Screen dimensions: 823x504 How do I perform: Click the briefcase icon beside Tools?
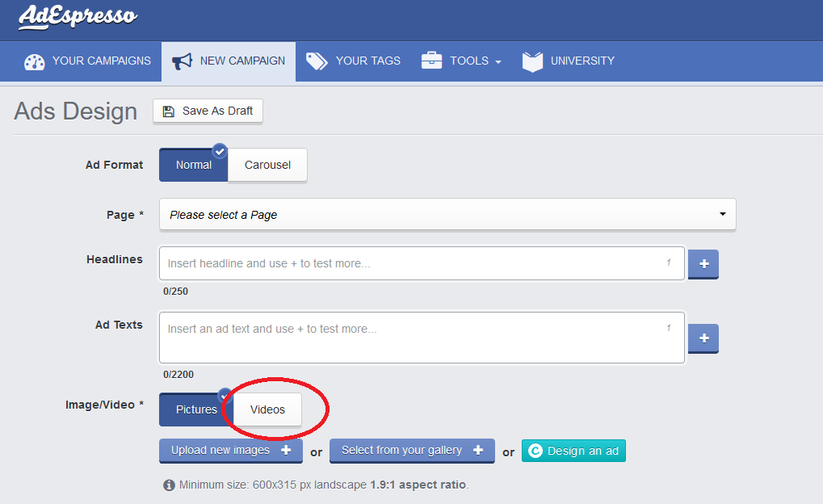pos(432,61)
